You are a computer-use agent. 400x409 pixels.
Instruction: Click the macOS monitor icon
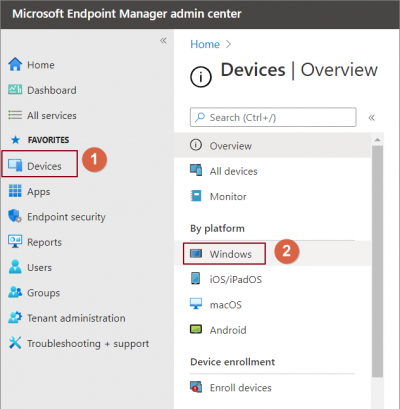196,304
